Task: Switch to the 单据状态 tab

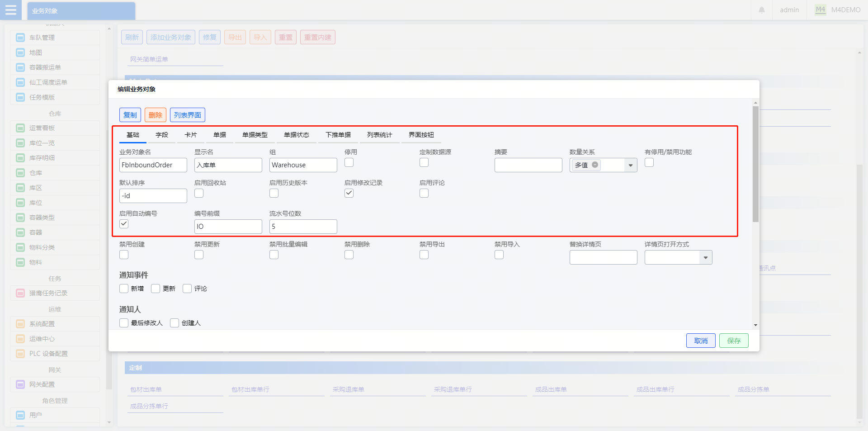Action: 297,135
